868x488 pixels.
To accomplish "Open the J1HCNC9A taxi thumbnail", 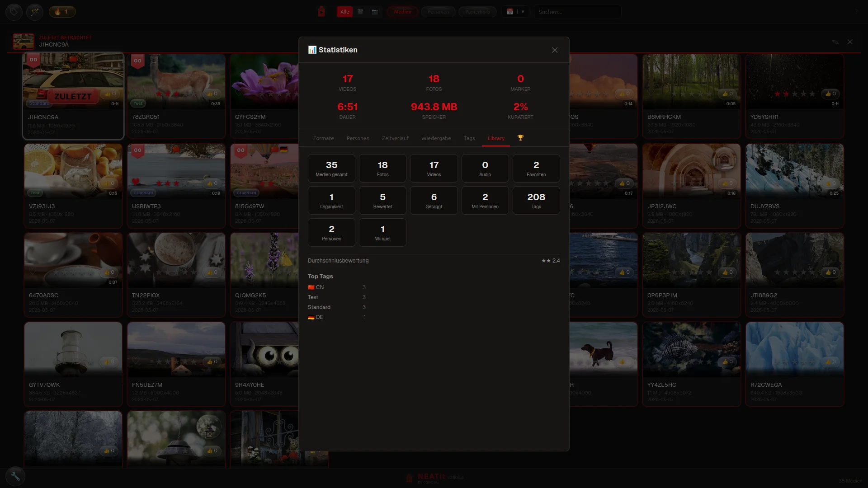I will (73, 81).
